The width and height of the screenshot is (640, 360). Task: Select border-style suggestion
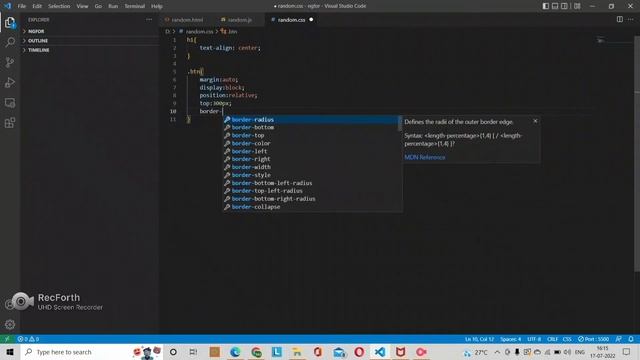(x=311, y=175)
